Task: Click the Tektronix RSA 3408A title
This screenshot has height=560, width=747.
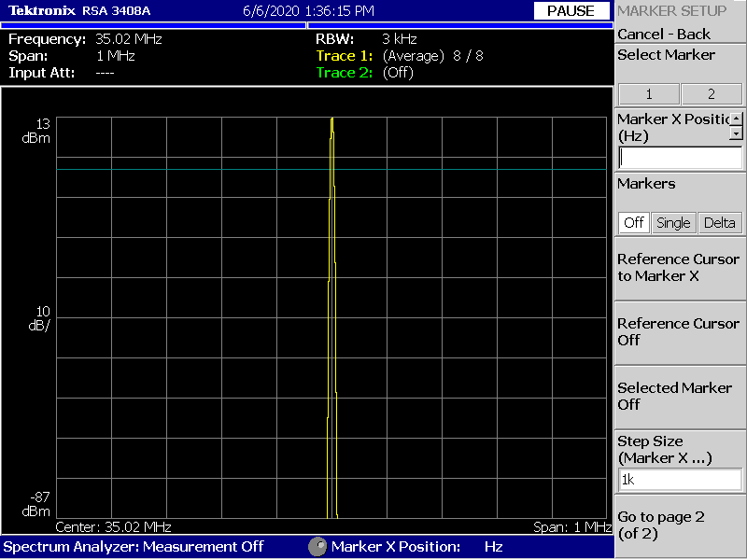Action: pos(79,10)
